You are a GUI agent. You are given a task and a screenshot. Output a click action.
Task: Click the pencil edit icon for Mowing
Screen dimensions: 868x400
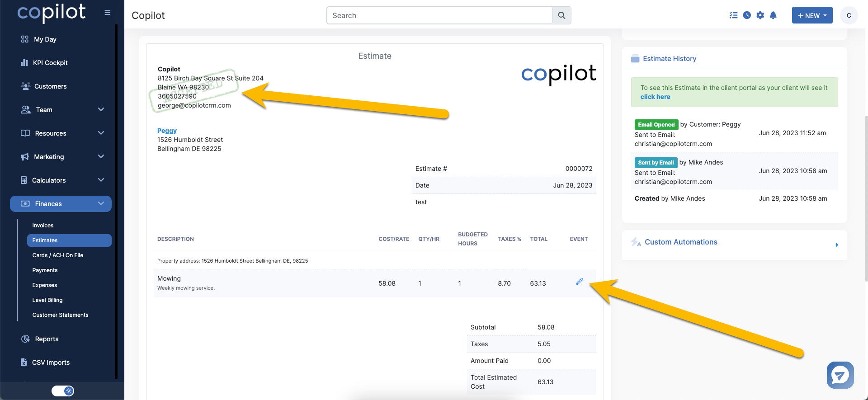pos(579,282)
